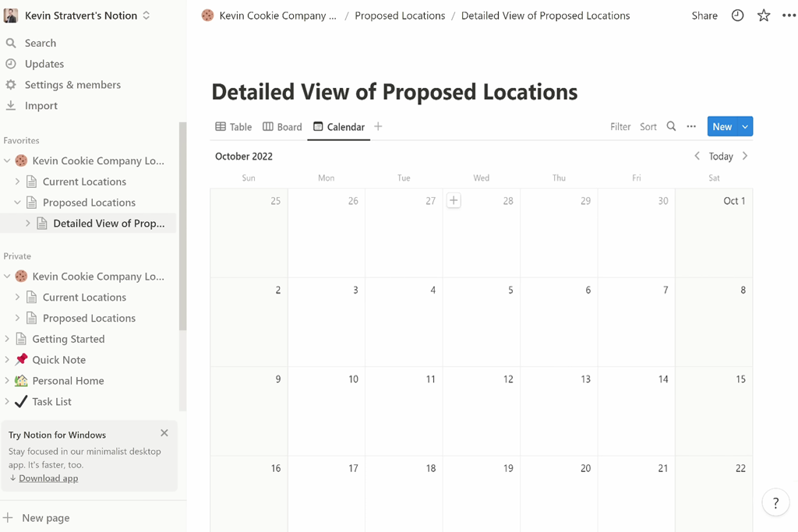
Task: Switch to the Board view tab
Action: (282, 127)
